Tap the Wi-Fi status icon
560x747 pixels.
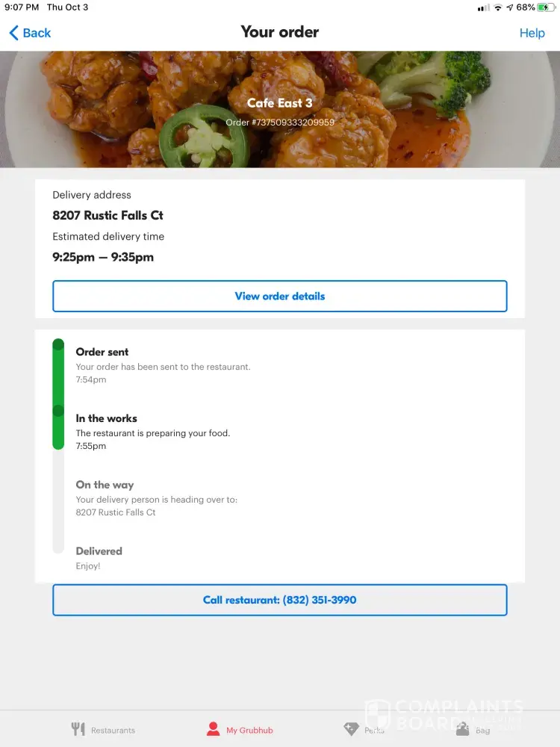pyautogui.click(x=497, y=7)
